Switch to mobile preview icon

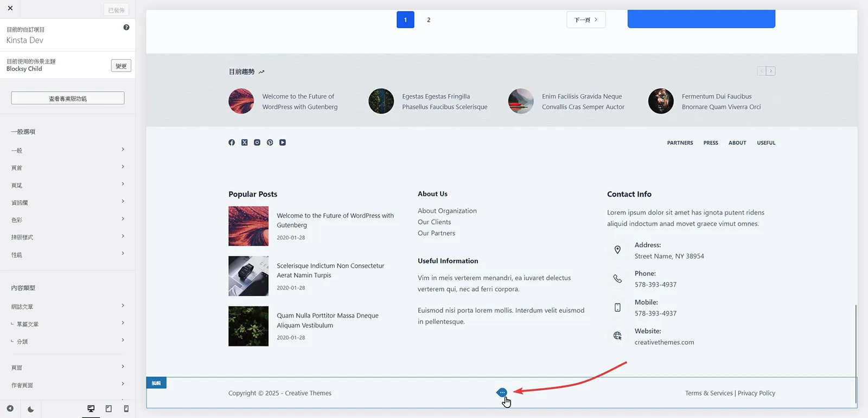tap(126, 409)
